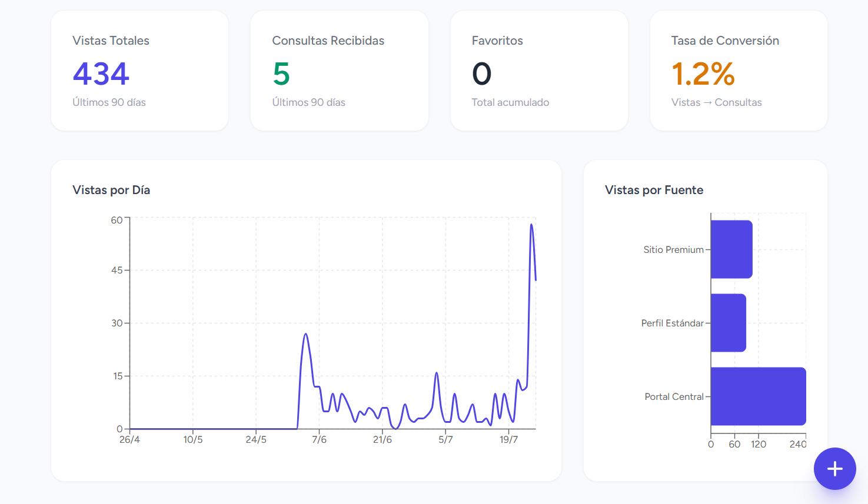868x504 pixels.
Task: Select the Consultas Recibidas card
Action: click(x=340, y=71)
